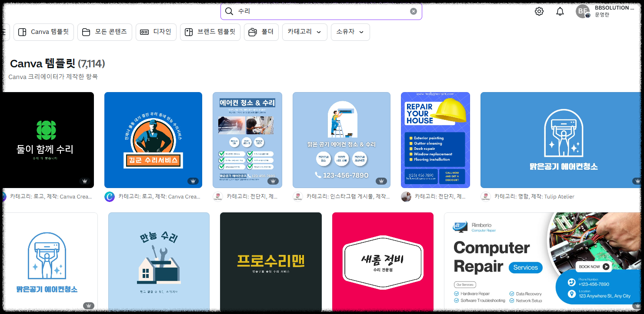Clear the 수리 search query

[413, 11]
